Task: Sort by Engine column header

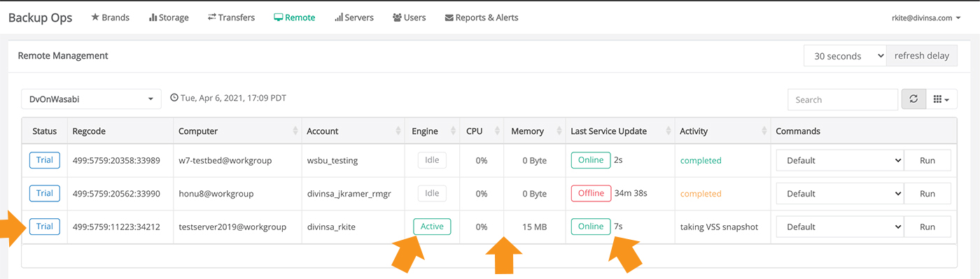Action: pyautogui.click(x=433, y=131)
